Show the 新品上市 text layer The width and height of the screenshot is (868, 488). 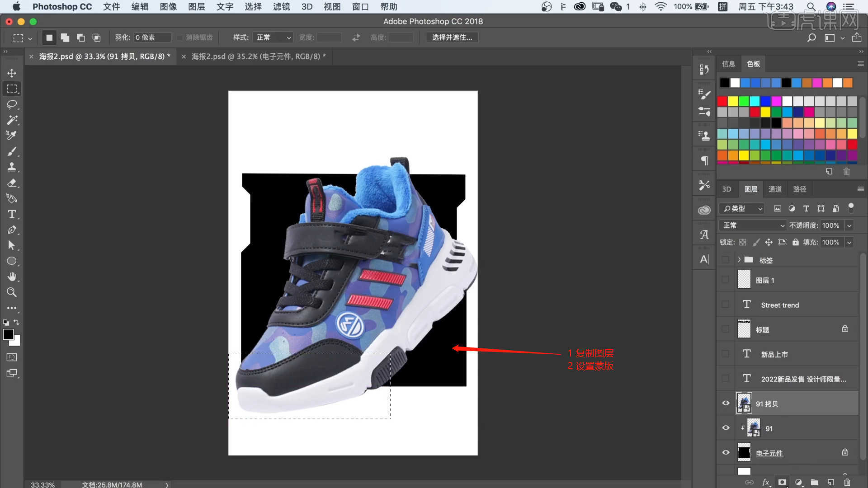tap(726, 354)
